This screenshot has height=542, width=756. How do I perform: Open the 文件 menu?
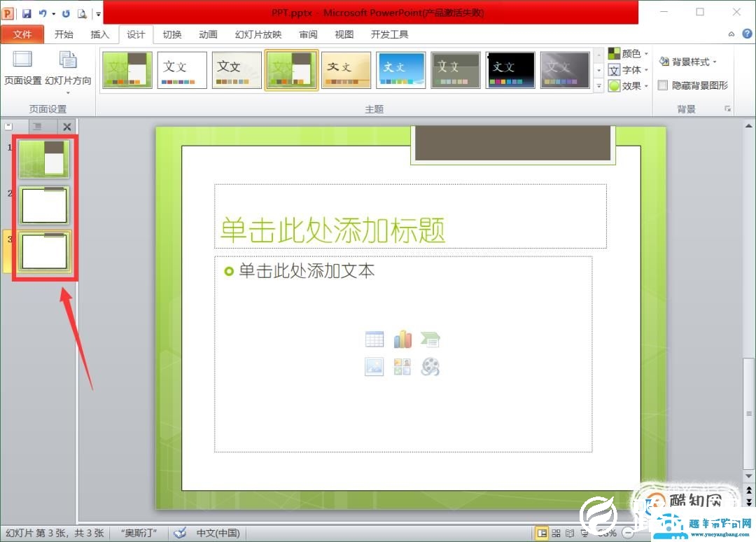click(x=23, y=34)
